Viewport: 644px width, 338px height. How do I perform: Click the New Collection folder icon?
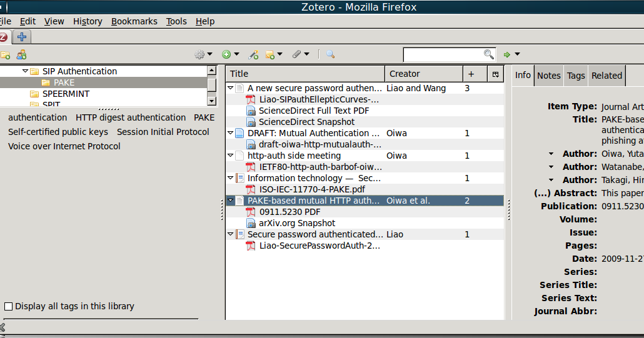(x=5, y=54)
